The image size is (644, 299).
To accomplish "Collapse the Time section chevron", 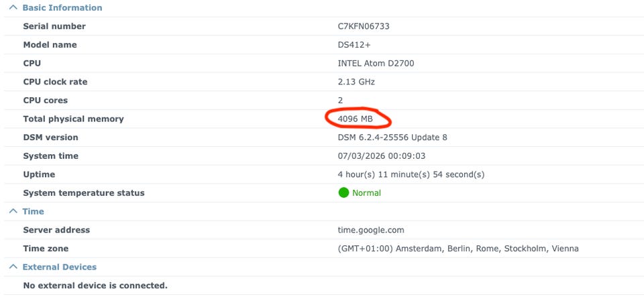I will coord(13,211).
